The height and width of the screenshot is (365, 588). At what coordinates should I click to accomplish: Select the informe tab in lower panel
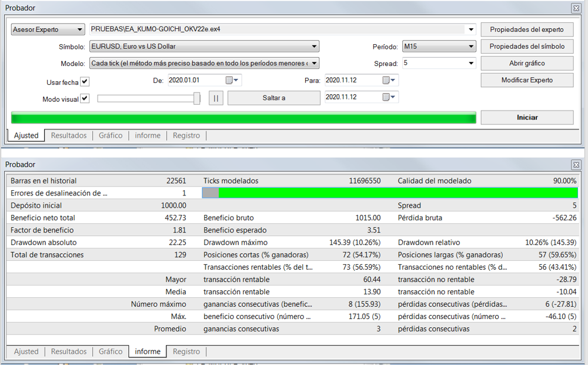pos(148,351)
